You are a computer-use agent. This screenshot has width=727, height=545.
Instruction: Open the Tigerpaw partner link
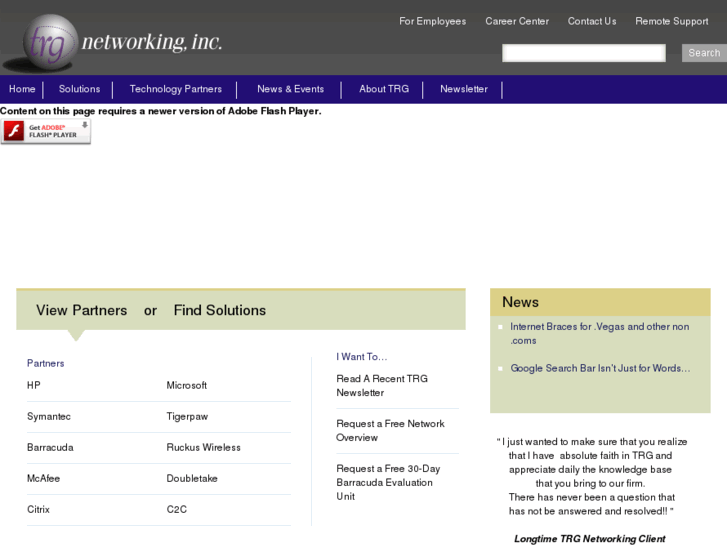(x=187, y=417)
